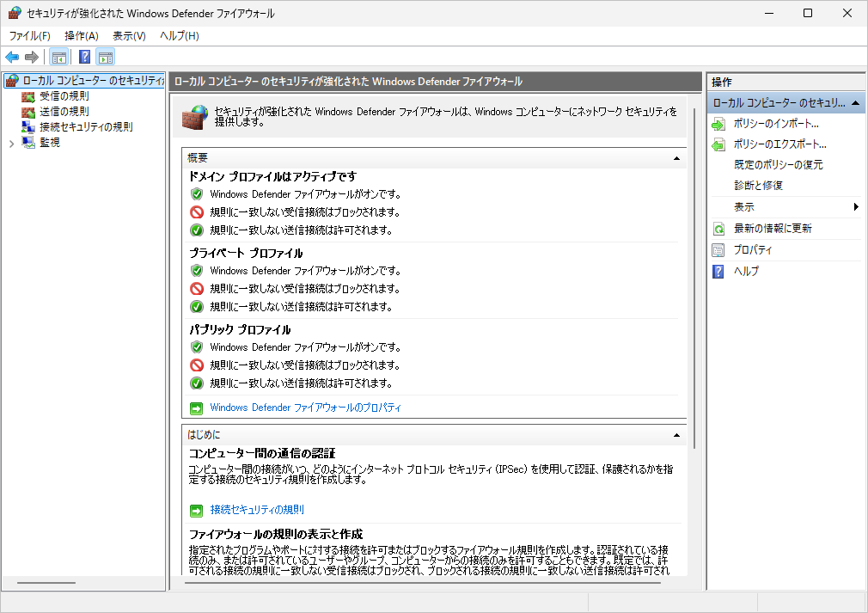Click the refresh icon beside 最新の情報に更新
The width and height of the screenshot is (868, 613).
tap(718, 229)
